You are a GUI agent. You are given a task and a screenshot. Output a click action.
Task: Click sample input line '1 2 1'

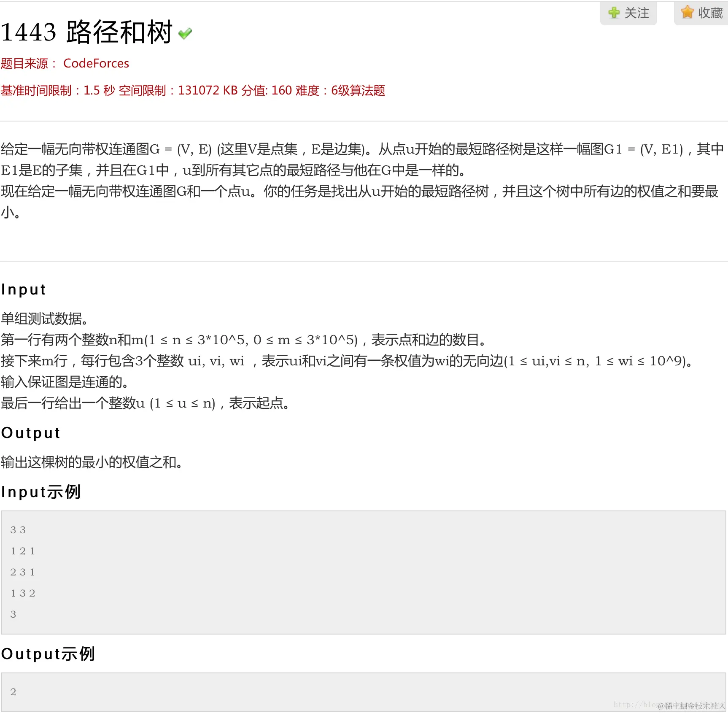point(23,551)
